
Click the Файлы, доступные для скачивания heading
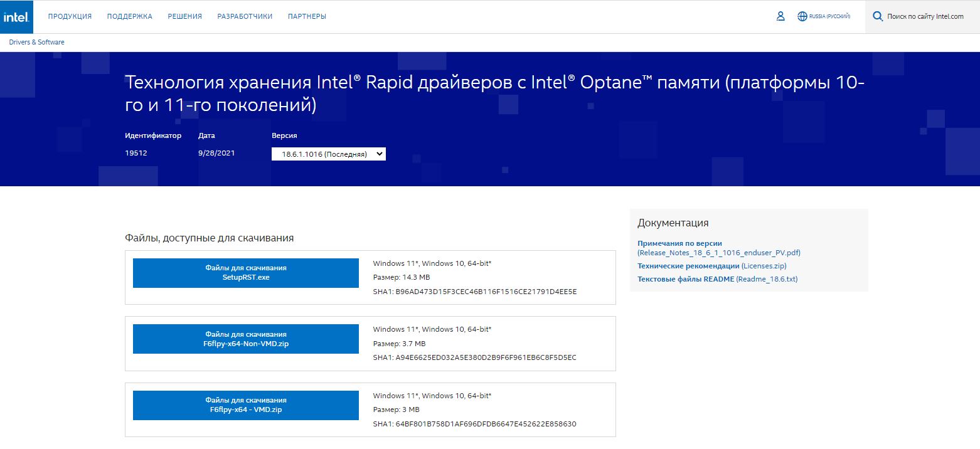click(x=210, y=238)
